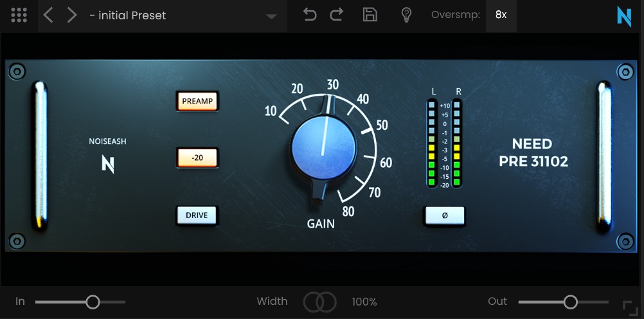Screen dimensions: 644x319
Task: Click the Out level slider handle
Action: tap(570, 302)
